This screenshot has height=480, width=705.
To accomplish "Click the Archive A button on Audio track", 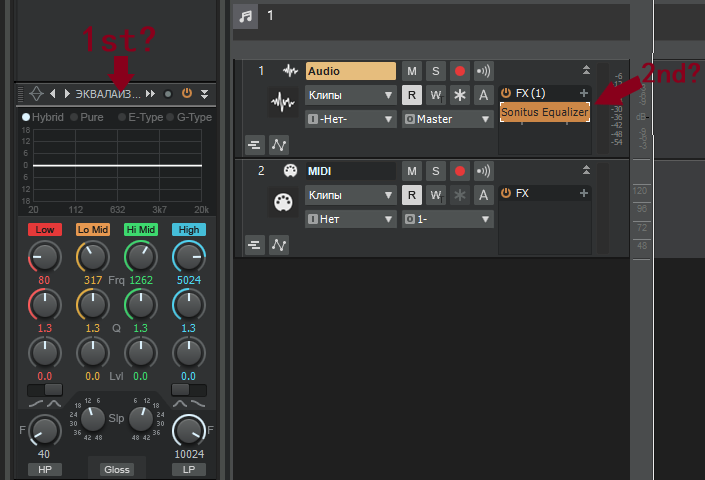I will coord(483,95).
